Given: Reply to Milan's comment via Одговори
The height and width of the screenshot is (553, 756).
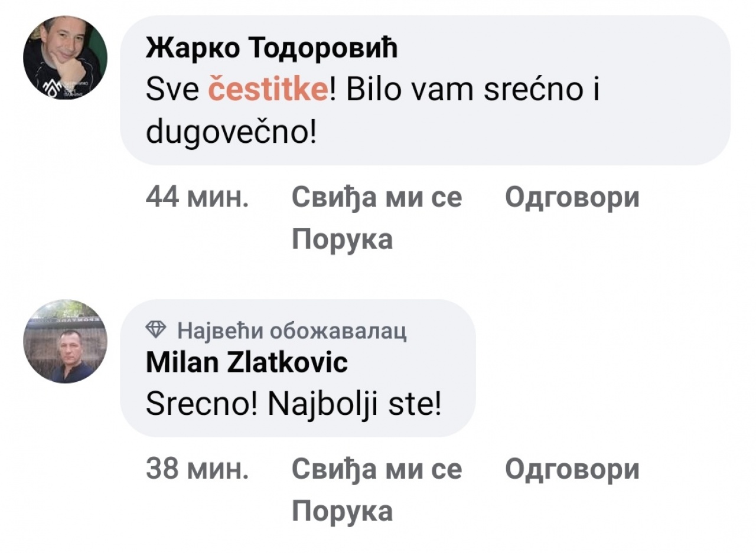Looking at the screenshot, I should 572,469.
